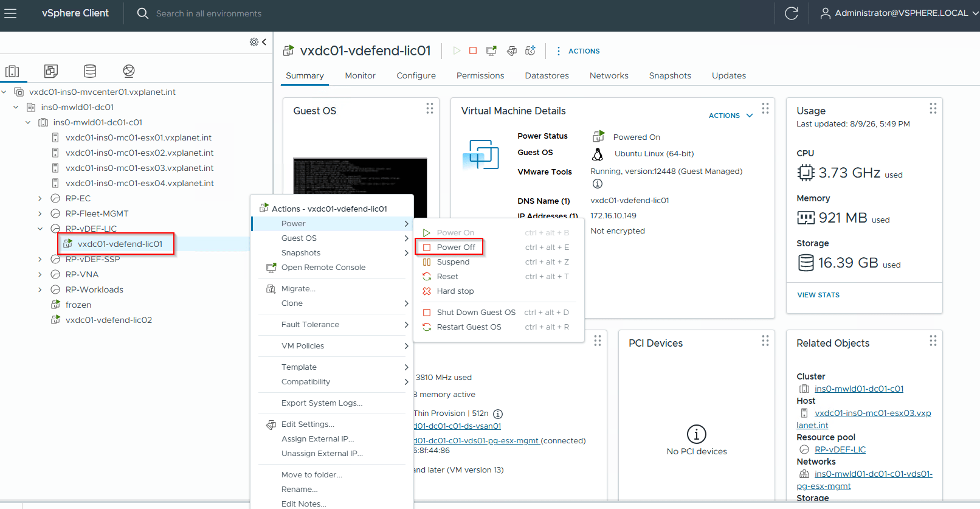Switch to the Configure tab
The image size is (980, 509).
click(416, 75)
